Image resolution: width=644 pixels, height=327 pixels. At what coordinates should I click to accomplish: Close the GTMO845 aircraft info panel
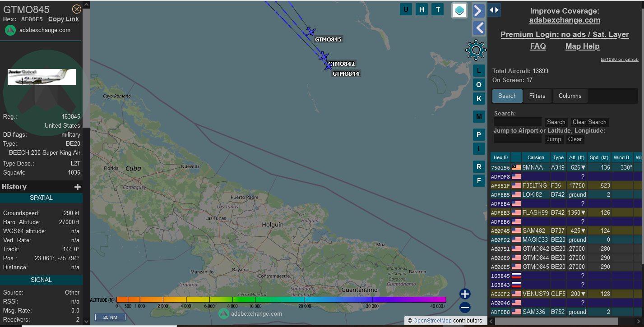tap(77, 9)
